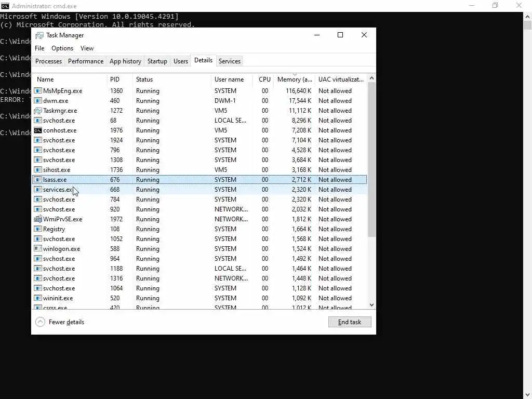This screenshot has width=532, height=399.
Task: Click the WmiPrvSE.exe process icon
Action: point(38,219)
